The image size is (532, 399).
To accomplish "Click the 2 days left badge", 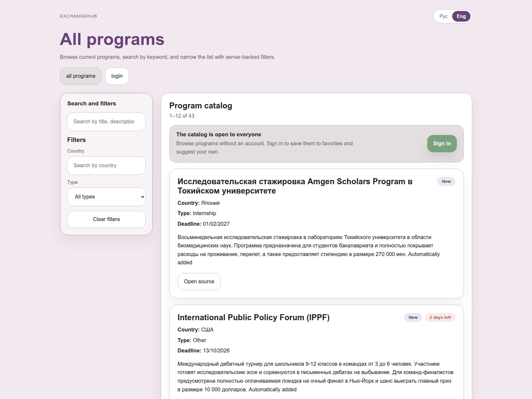I will [440, 318].
